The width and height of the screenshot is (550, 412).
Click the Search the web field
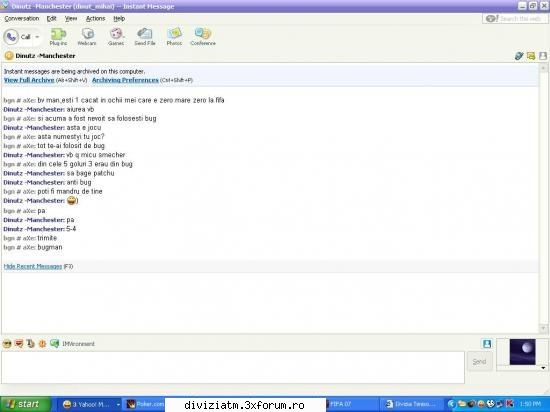point(515,19)
